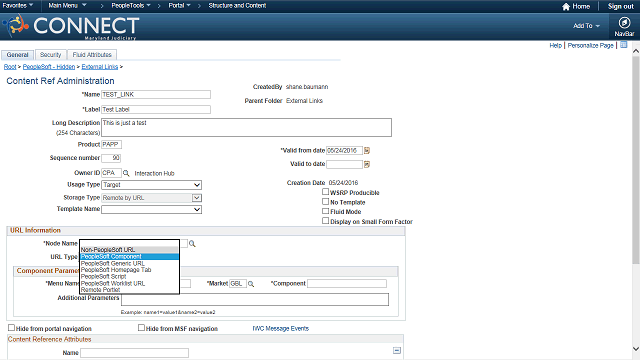
Task: Click the page vertical scrollbar thumb
Action: [x=636, y=159]
